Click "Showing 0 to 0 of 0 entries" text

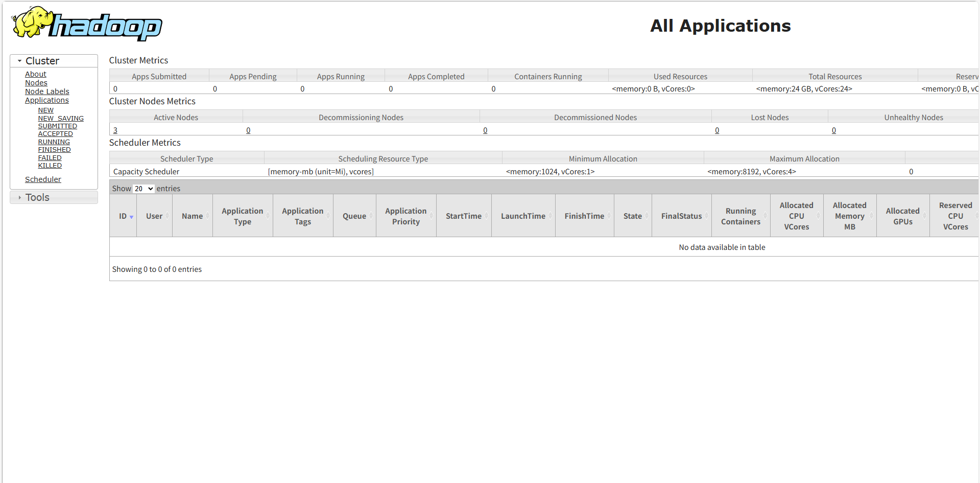pyautogui.click(x=157, y=269)
